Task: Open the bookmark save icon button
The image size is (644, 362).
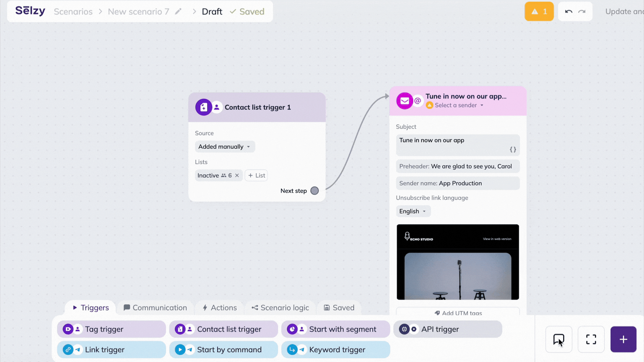Action: point(559,339)
